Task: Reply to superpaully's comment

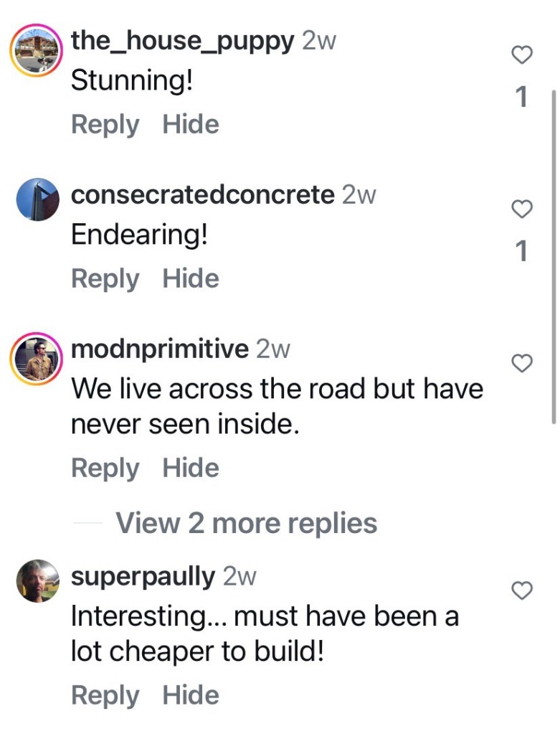Action: point(105,695)
